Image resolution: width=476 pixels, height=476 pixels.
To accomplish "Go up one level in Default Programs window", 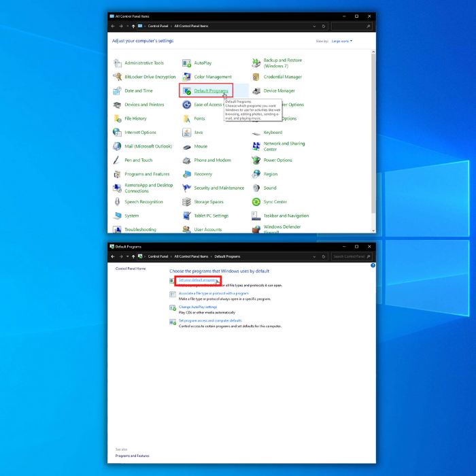I will pos(133,257).
